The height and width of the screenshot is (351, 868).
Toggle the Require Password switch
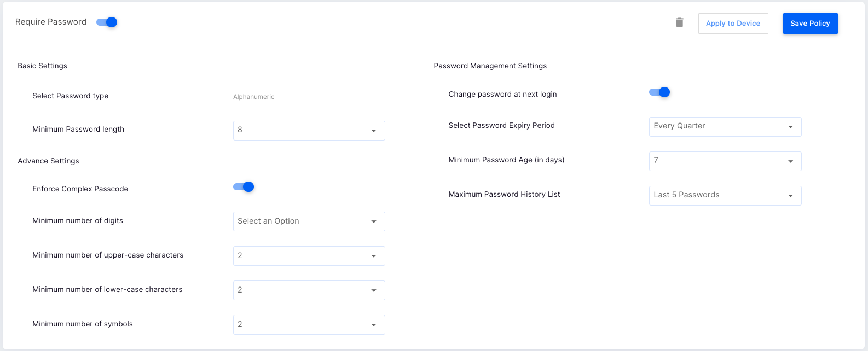point(107,22)
